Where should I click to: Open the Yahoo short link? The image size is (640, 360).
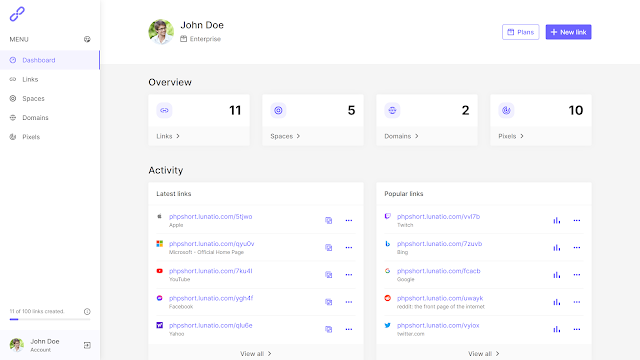211,325
